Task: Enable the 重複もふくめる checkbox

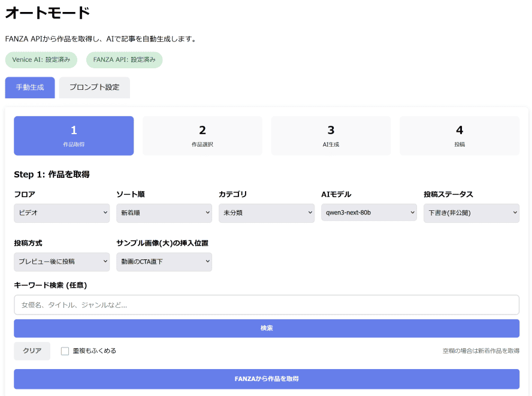Action: pos(65,351)
